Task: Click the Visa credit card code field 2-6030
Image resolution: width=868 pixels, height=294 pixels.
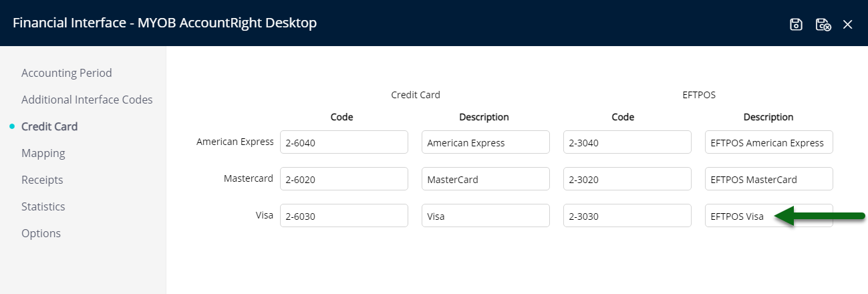Action: 344,215
